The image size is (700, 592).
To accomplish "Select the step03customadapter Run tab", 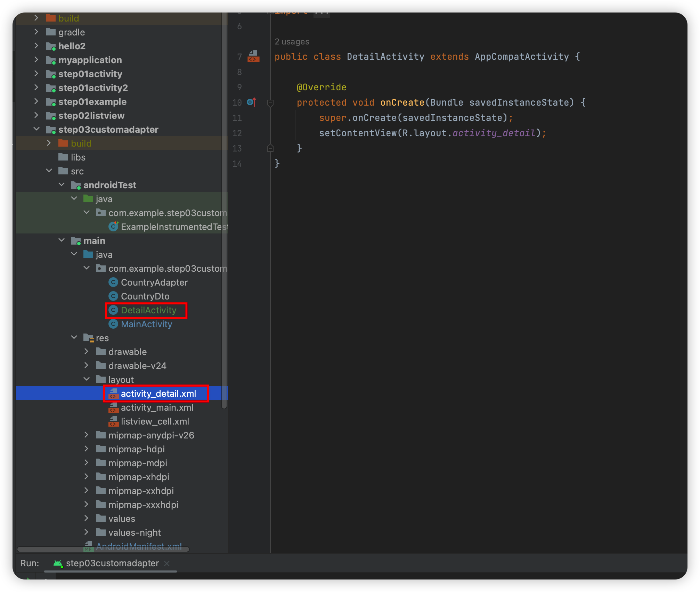I will pyautogui.click(x=112, y=563).
